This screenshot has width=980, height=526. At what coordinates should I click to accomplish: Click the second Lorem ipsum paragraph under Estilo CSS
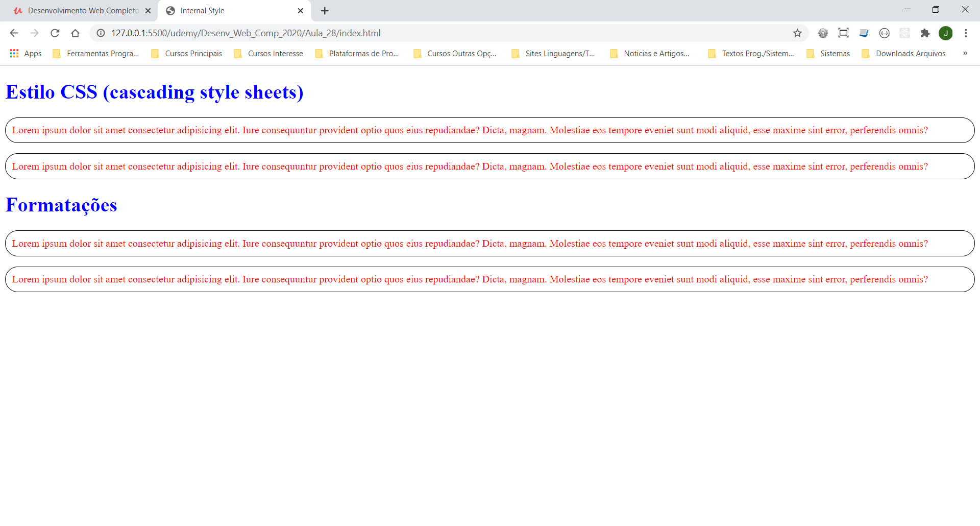click(490, 166)
